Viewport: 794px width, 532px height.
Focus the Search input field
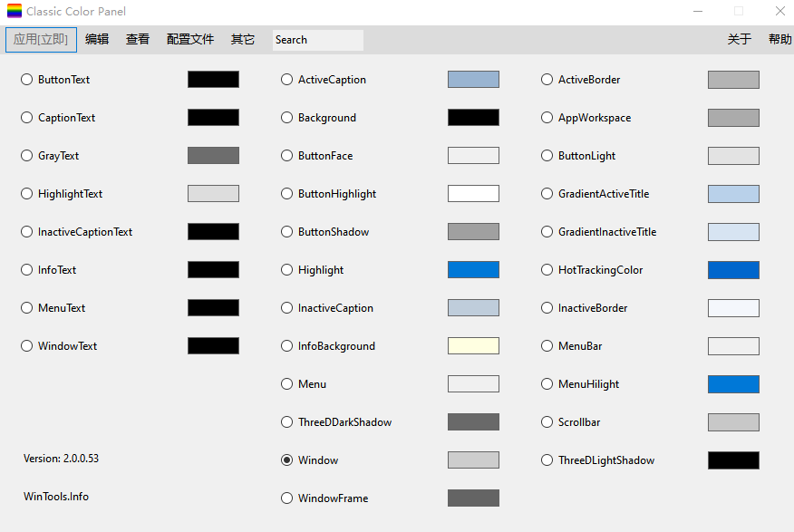click(x=318, y=40)
